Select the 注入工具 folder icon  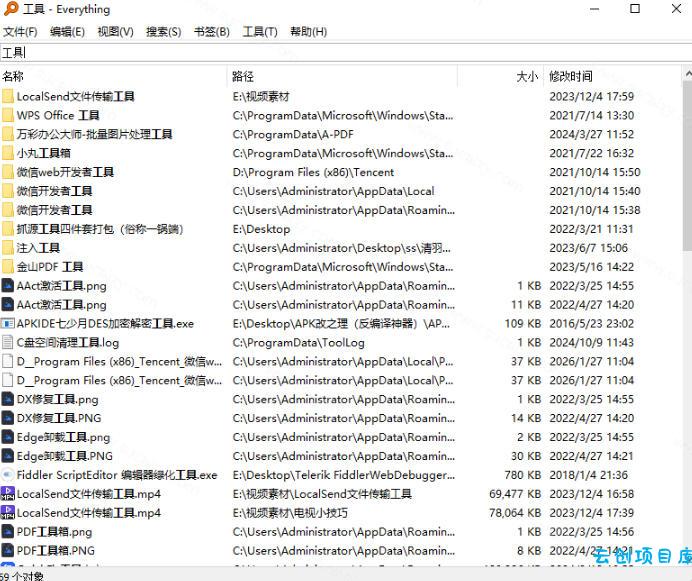click(8, 248)
